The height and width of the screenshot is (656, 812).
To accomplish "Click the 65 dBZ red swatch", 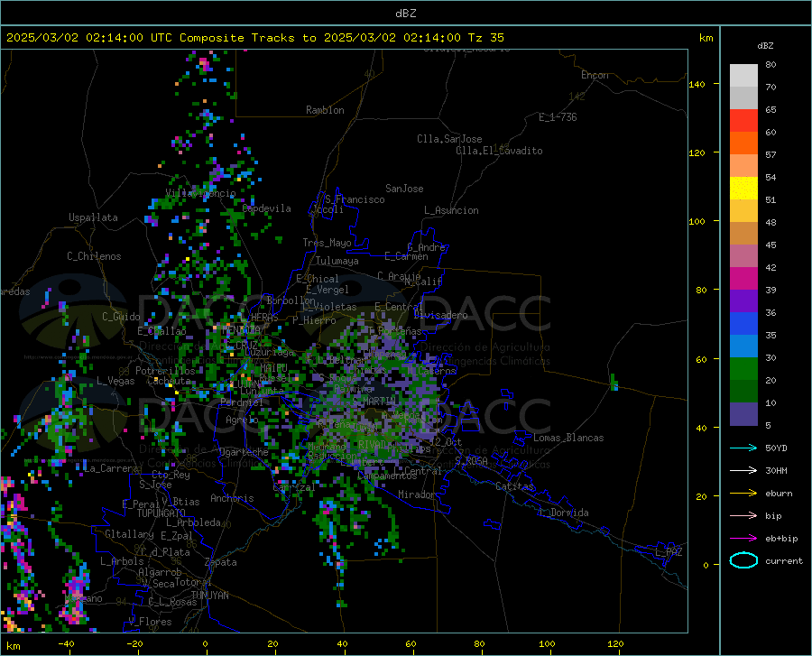I will 743,120.
